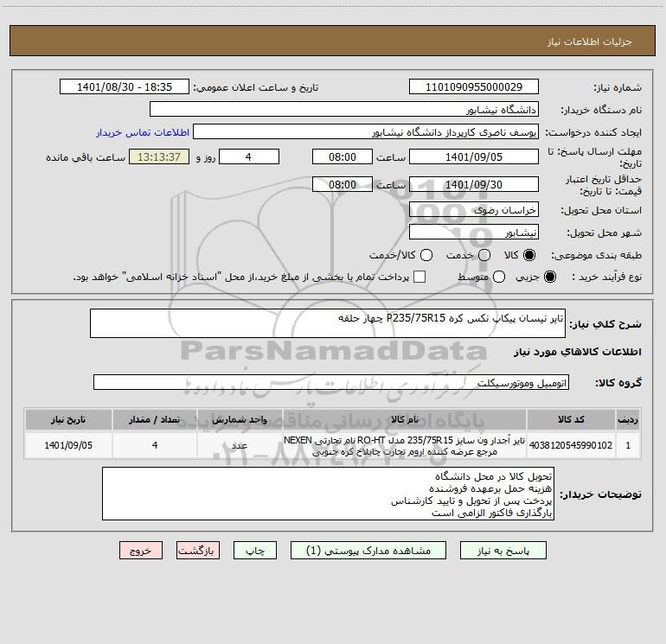666x644 pixels.
Task: Click the price validity date 1401/09/30 field
Action: click(x=474, y=185)
